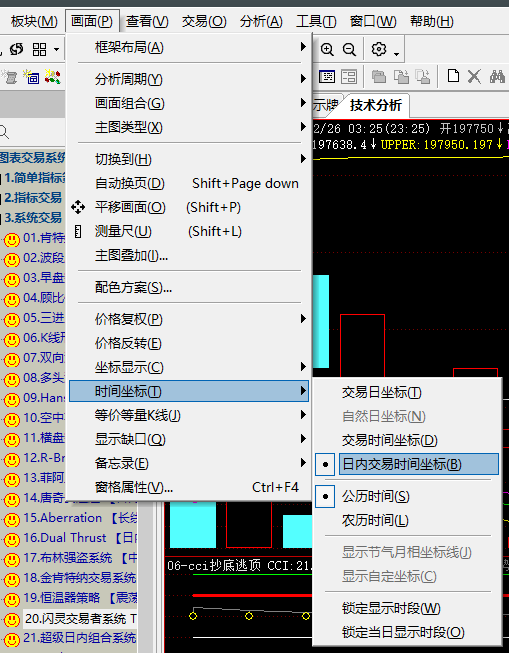Image resolution: width=509 pixels, height=653 pixels.
Task: Select 交易时间坐标(D) option
Action: coord(407,440)
